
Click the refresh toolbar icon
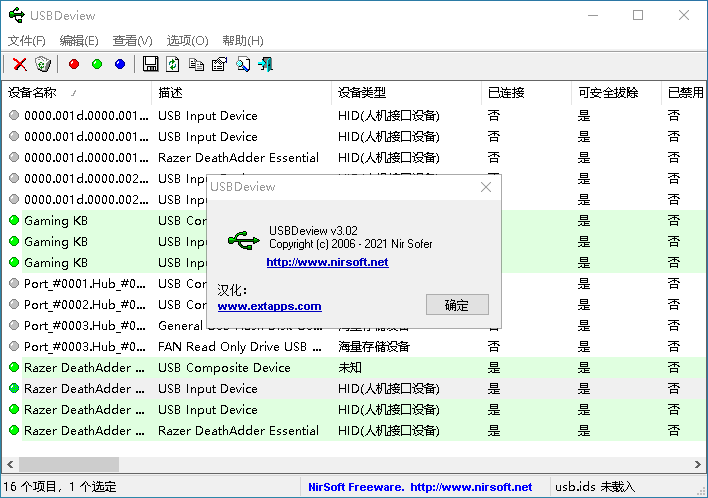172,64
